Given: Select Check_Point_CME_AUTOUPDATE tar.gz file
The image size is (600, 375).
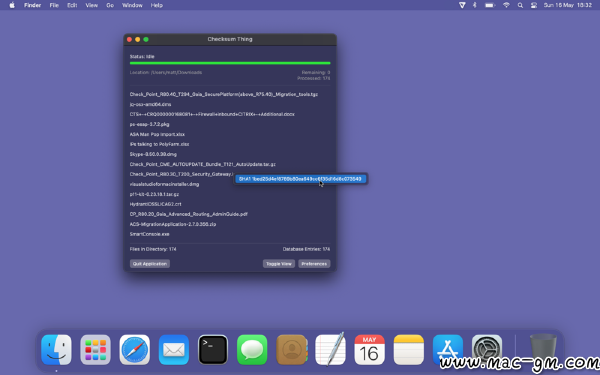Looking at the screenshot, I should [202, 164].
